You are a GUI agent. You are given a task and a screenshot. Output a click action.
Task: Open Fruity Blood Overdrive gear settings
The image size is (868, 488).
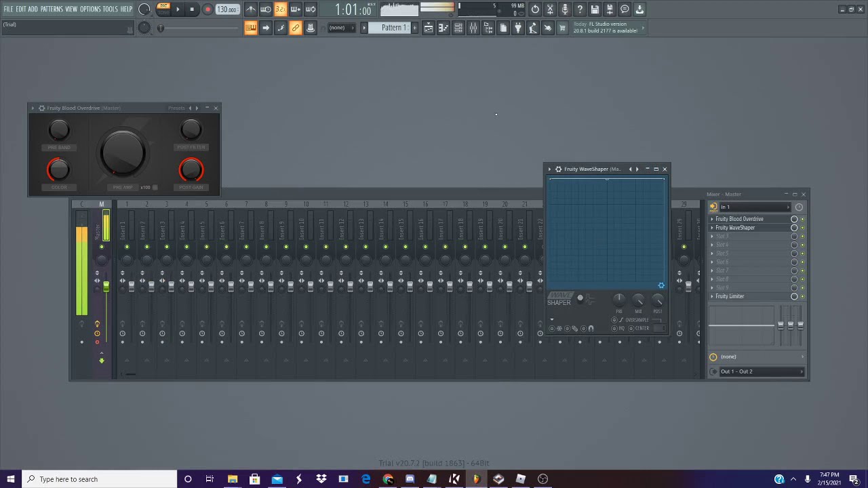pos(41,108)
